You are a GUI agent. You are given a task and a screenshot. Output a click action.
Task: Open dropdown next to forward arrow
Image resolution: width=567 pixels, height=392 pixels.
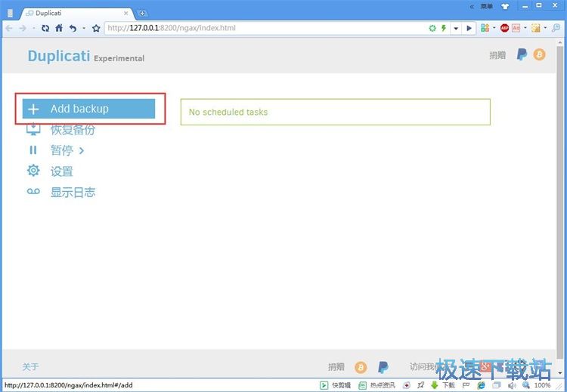(x=33, y=28)
